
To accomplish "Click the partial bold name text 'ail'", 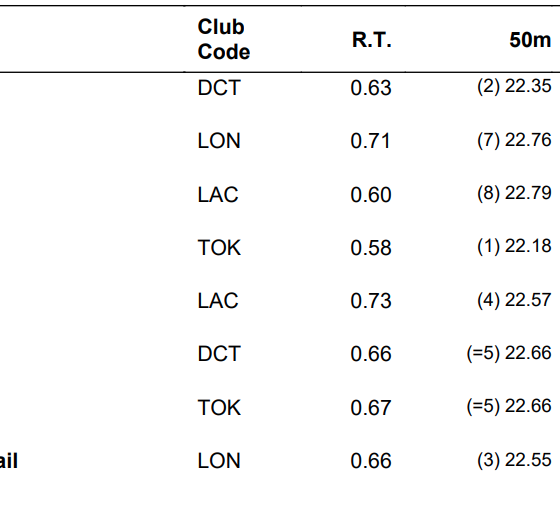I will (9, 461).
